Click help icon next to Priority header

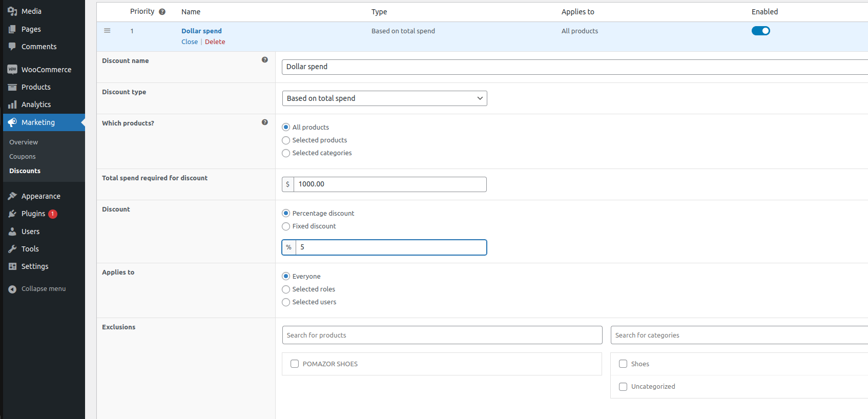[x=162, y=12]
